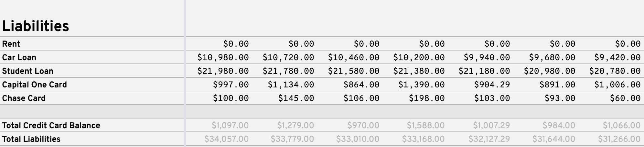This screenshot has height=147, width=644.
Task: Click the $864.00 Capital One cell
Action: (361, 85)
